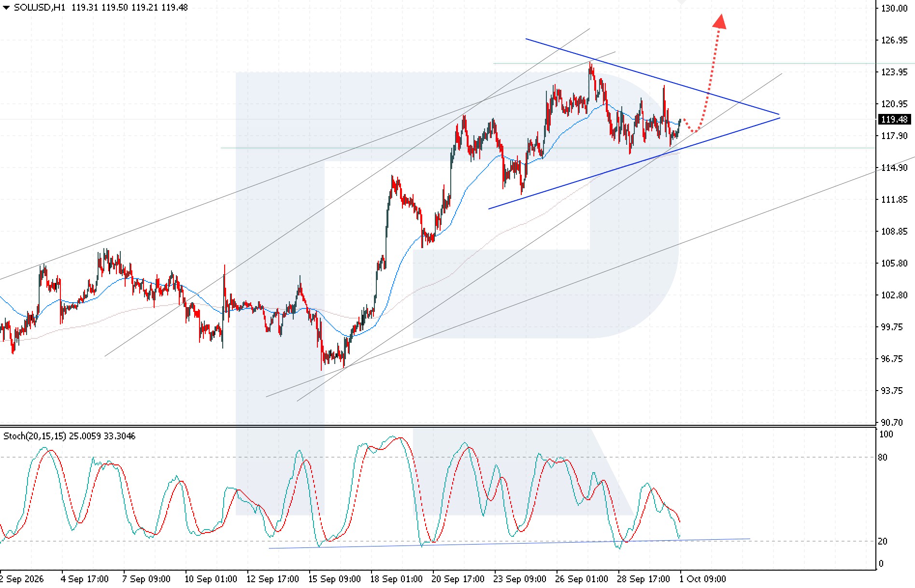Click the current price label 119.48
Image resolution: width=915 pixels, height=588 pixels.
894,119
